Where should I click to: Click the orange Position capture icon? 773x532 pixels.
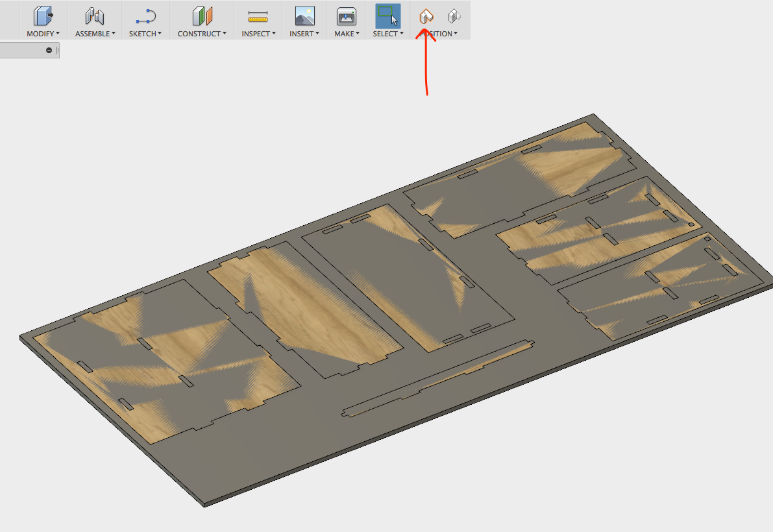click(426, 16)
